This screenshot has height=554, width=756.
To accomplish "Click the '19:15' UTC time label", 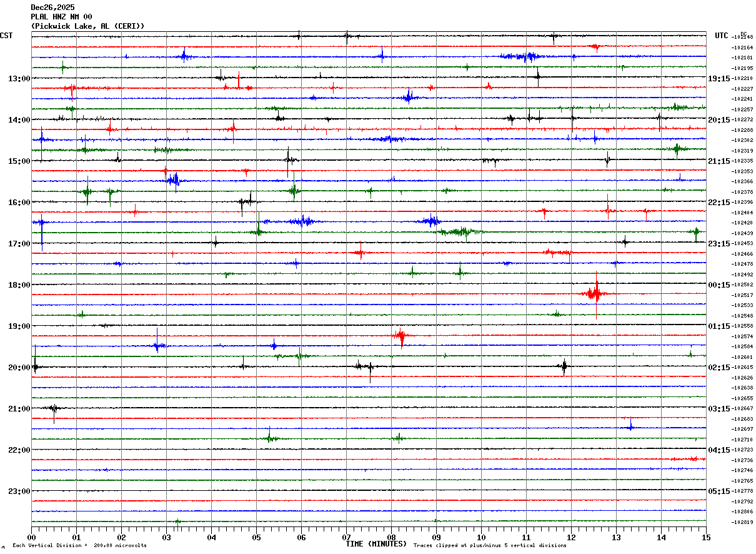I will (719, 79).
